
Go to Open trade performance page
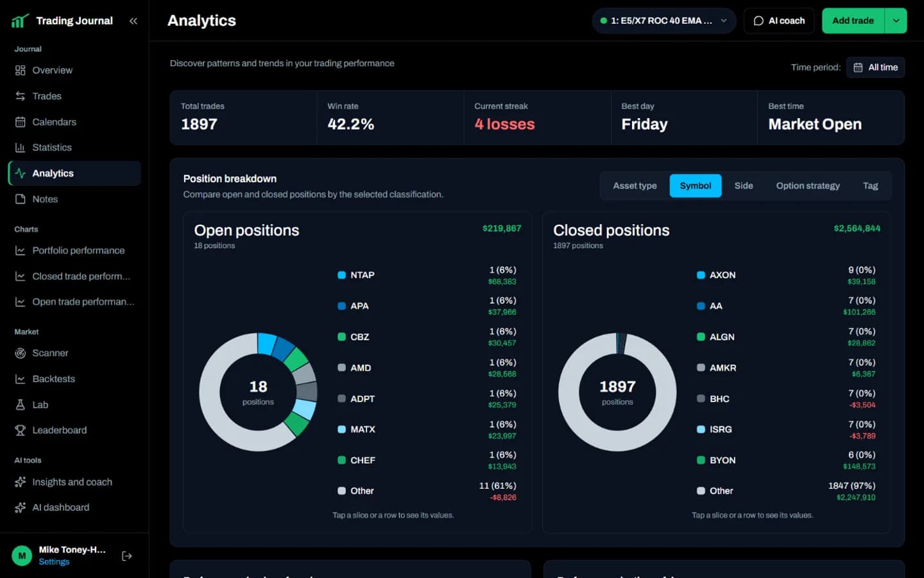pos(74,302)
